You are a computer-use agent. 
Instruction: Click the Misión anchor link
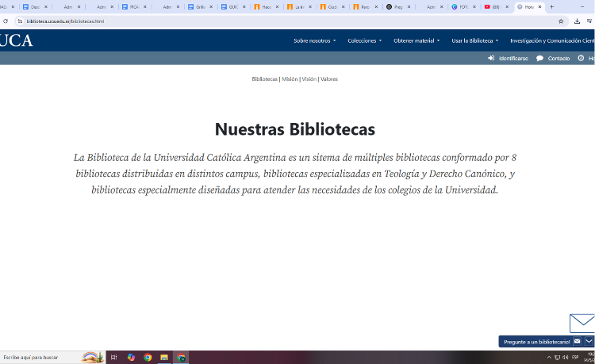click(x=290, y=79)
